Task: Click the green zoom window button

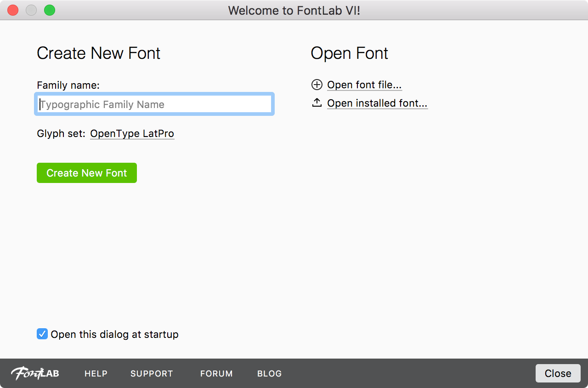Action: tap(50, 10)
